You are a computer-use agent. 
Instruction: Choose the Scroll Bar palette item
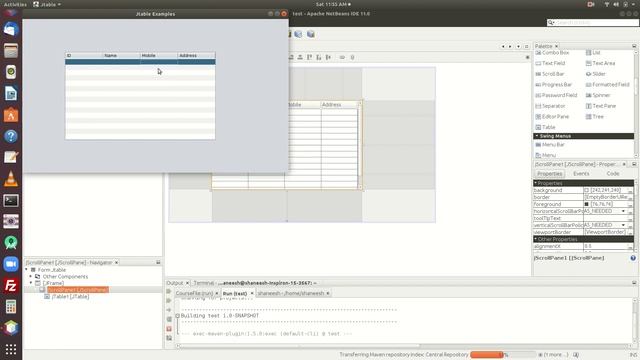point(549,74)
